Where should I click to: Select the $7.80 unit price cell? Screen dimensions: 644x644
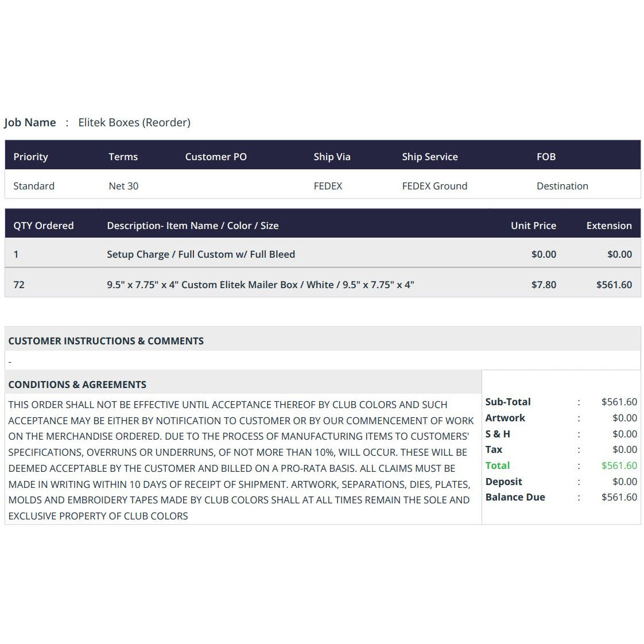(x=544, y=285)
